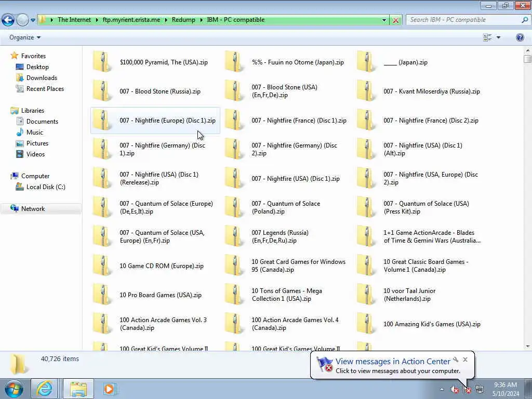This screenshot has height=399, width=532.
Task: Go to the Redump breadcrumb folder
Action: [x=183, y=20]
